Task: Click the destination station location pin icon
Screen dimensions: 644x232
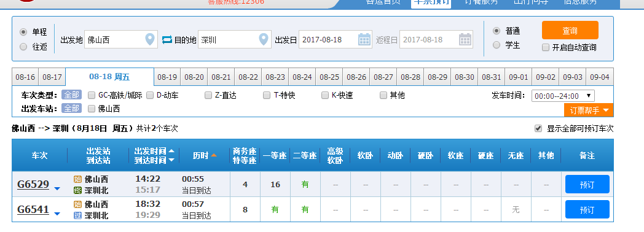Action: click(x=264, y=39)
